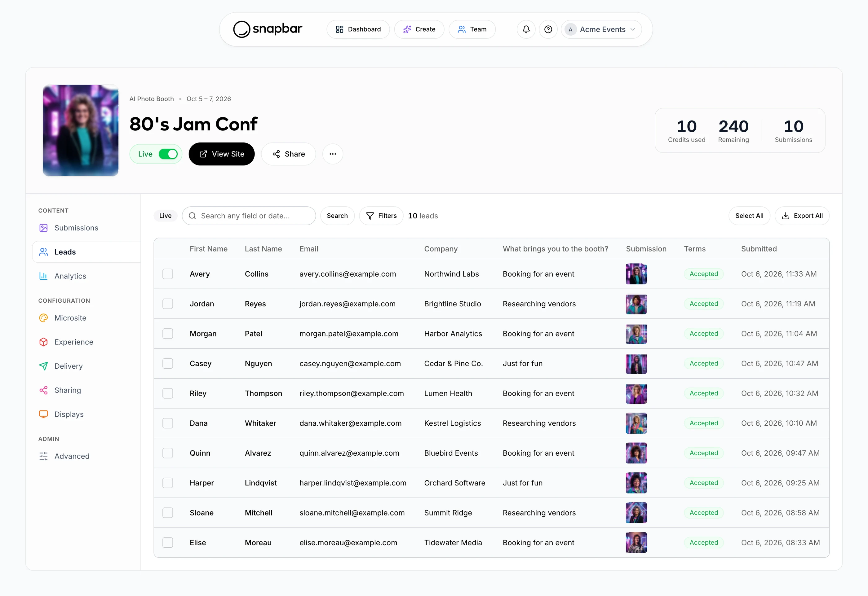Viewport: 868px width, 596px height.
Task: Open Riley Thompson's submission thumbnail
Action: click(x=636, y=393)
